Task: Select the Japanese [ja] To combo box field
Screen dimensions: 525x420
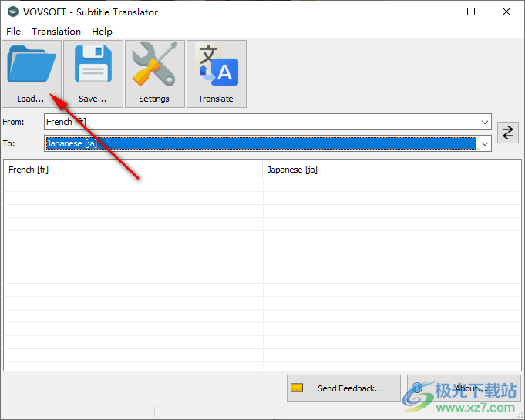Action: click(268, 143)
